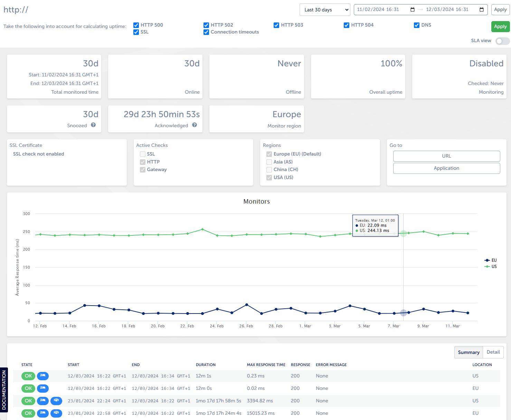This screenshot has height=420, width=511.
Task: Open the start date calendar picker icon
Action: 412,10
